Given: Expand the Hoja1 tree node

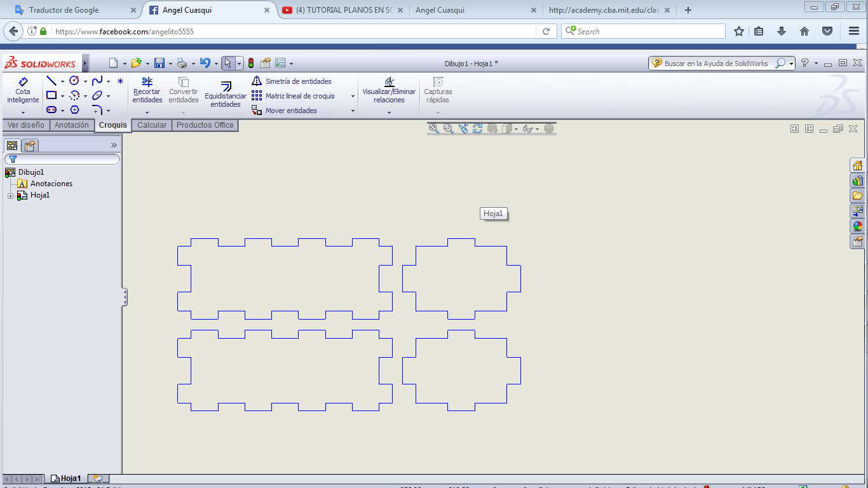Looking at the screenshot, I should coord(10,196).
